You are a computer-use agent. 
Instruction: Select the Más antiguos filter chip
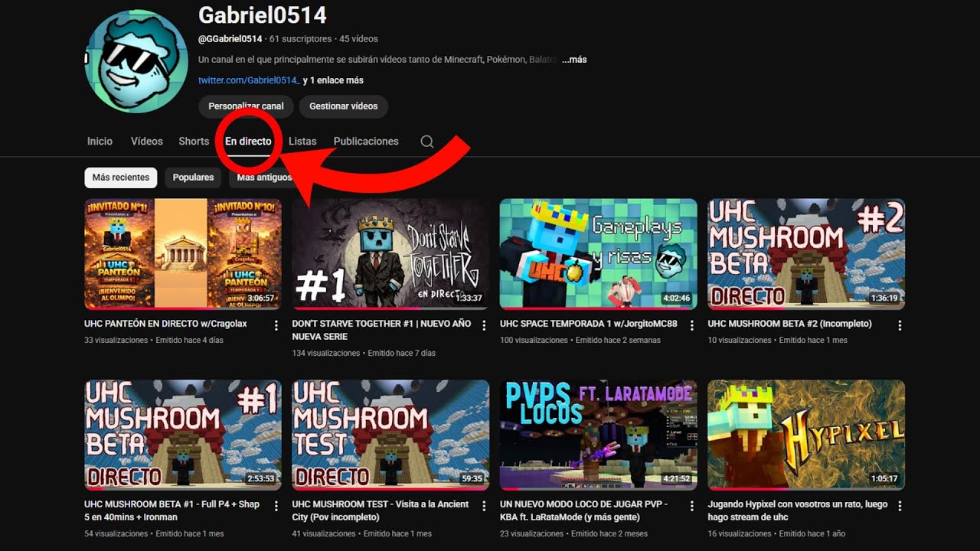[x=264, y=178]
